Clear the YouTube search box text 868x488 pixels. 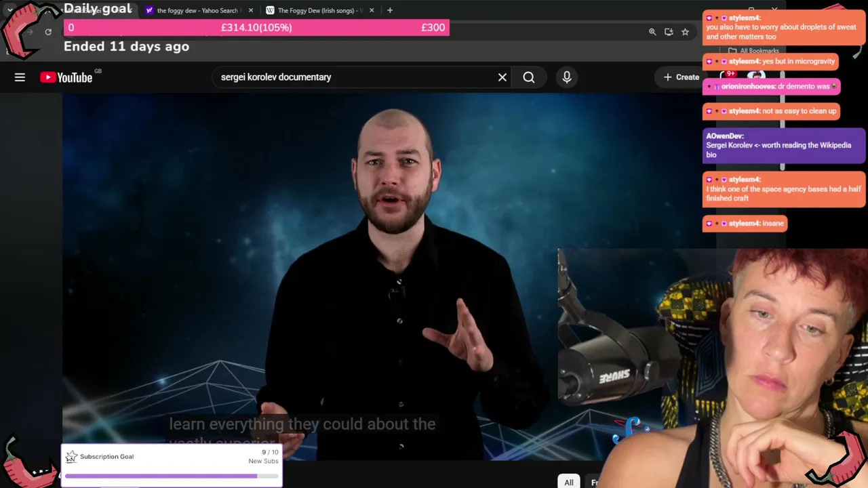click(502, 77)
